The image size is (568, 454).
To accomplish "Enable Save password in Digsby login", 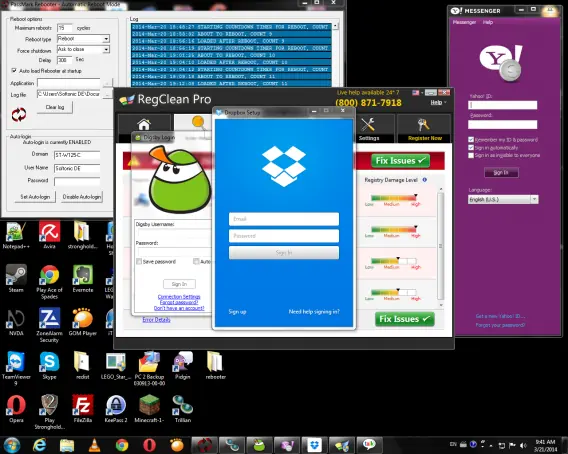I will tap(139, 261).
